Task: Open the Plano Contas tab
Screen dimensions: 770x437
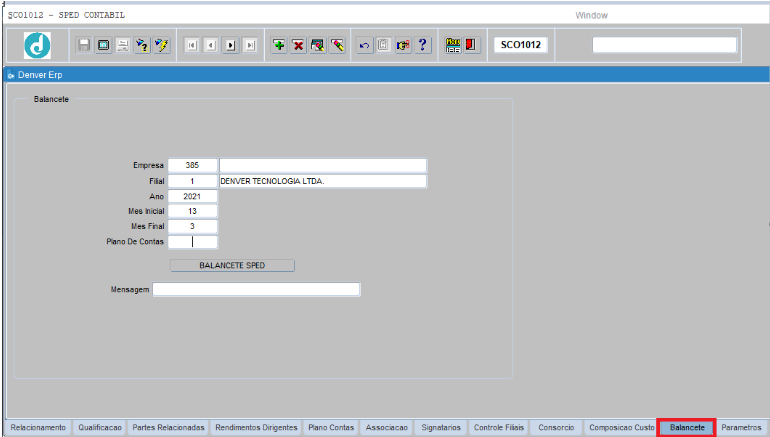Action: [x=330, y=427]
